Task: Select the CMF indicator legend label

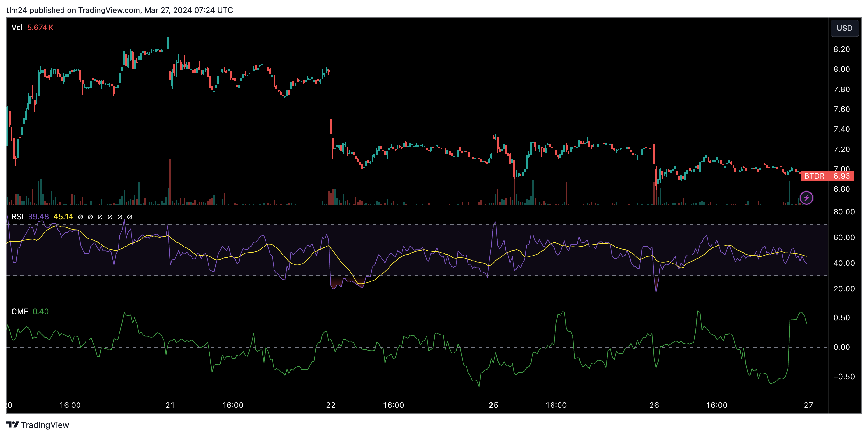Action: click(20, 311)
